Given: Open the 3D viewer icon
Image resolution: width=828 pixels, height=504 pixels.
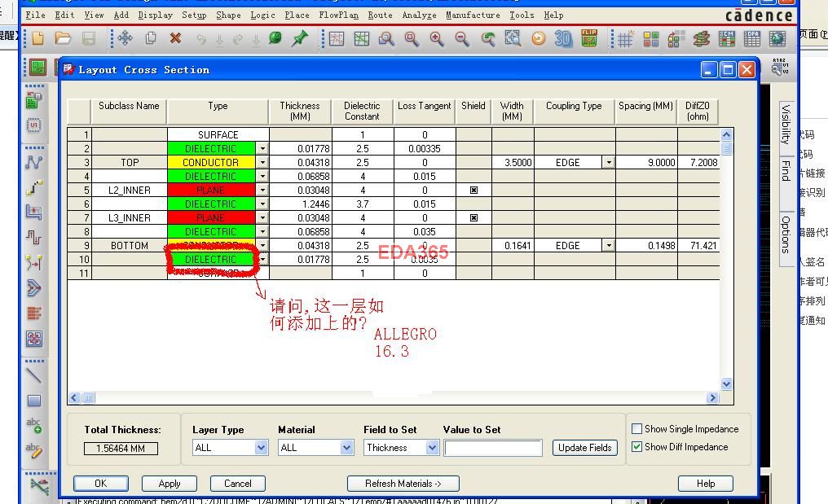Looking at the screenshot, I should coord(563,38).
